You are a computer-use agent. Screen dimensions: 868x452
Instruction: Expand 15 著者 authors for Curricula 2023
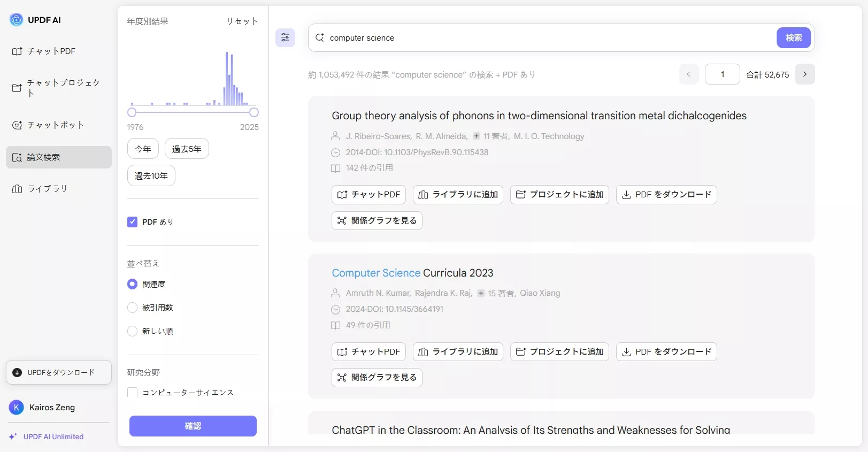tap(496, 293)
